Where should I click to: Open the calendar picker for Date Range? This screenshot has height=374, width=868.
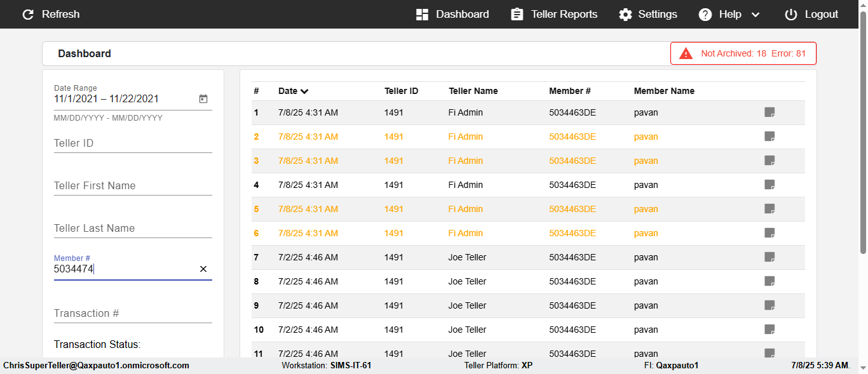tap(203, 99)
